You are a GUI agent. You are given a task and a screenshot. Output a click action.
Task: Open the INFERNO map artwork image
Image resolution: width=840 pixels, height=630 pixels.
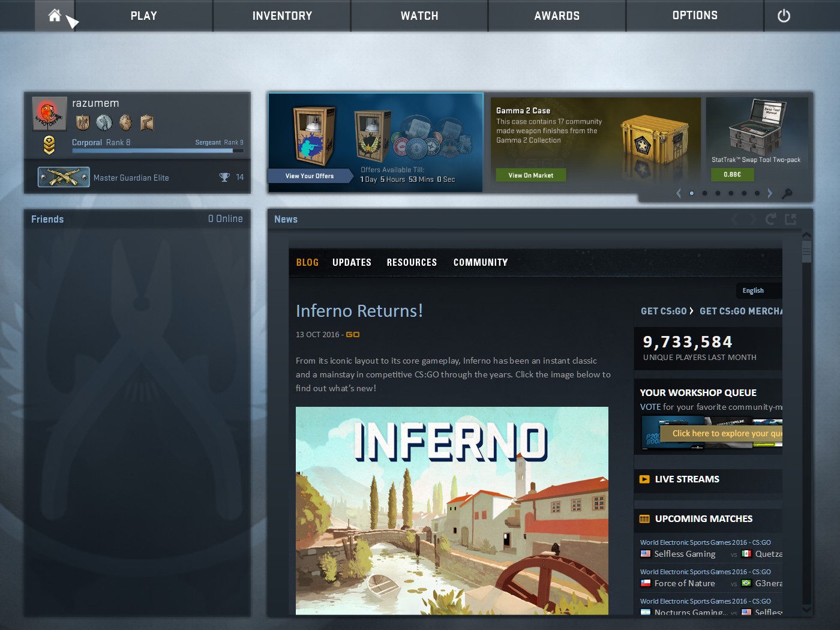[452, 511]
